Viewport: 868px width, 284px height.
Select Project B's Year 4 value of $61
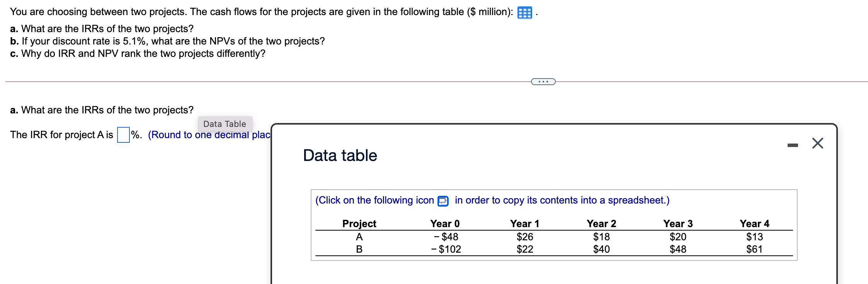pos(755,249)
